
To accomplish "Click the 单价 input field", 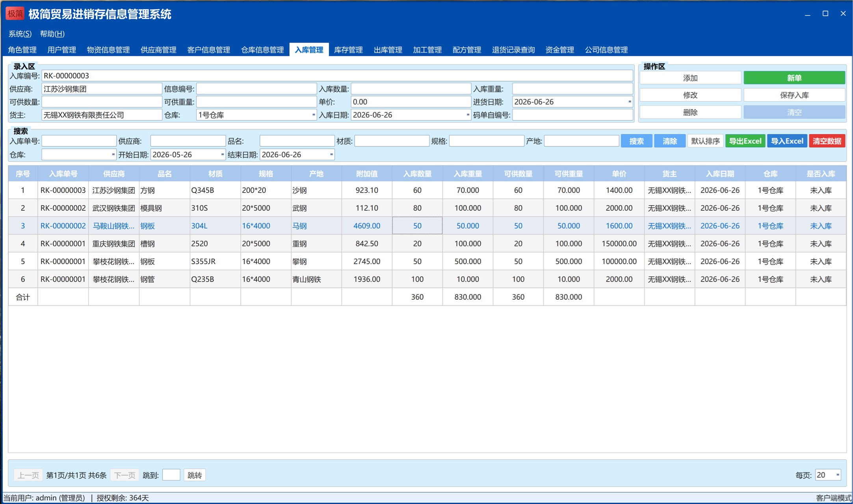I will [411, 102].
